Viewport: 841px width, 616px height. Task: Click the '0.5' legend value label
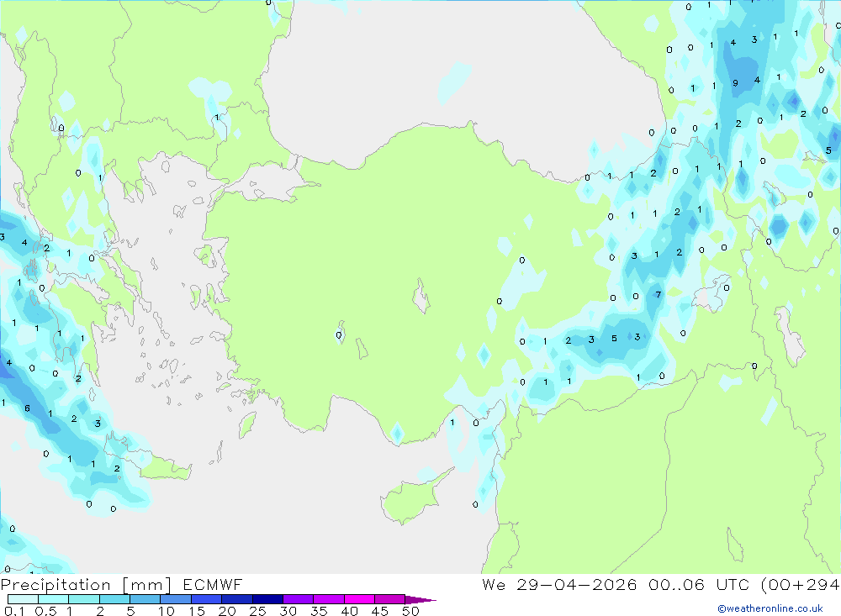coord(45,611)
